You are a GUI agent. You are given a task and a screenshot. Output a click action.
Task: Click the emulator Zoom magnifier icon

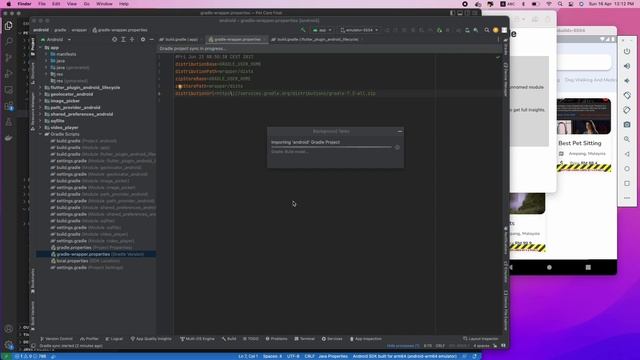pos(627,139)
